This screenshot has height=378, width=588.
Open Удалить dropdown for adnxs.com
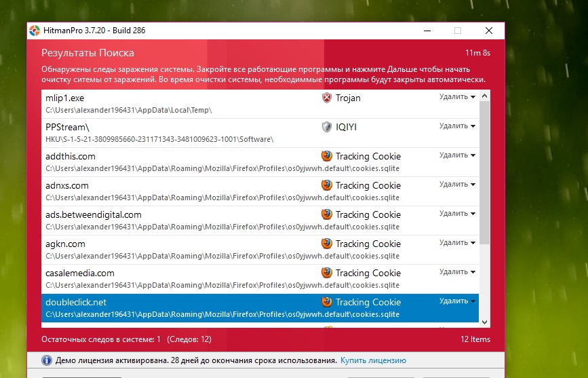457,185
